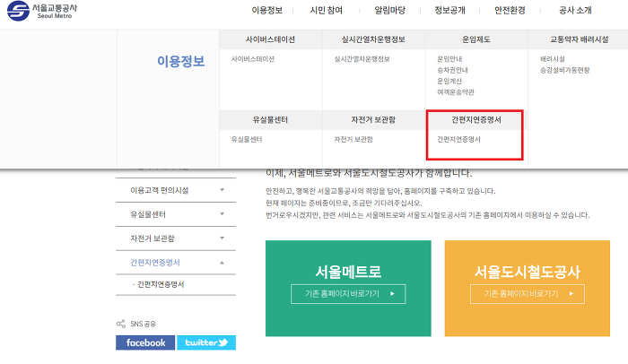628x364 pixels.
Task: Open the 자전거 보관함 sub-link in the dropdown menu
Action: click(353, 139)
